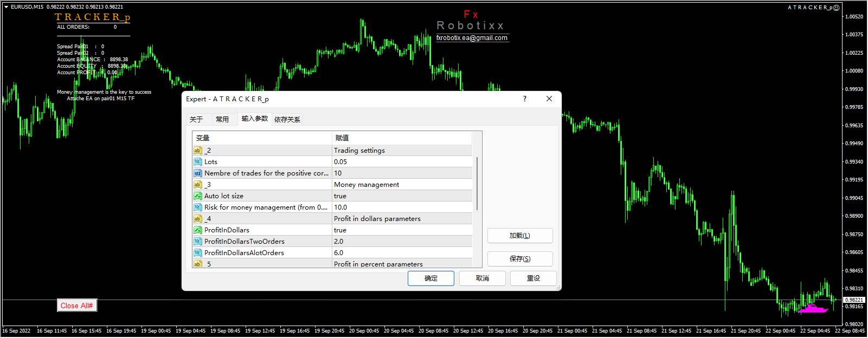Click the string icon beside _2 row

pos(198,151)
